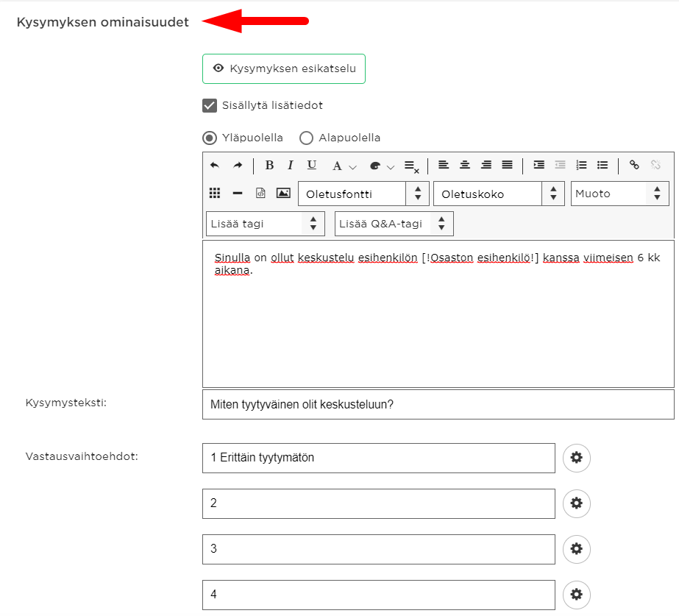Viewport: 679px width, 616px height.
Task: Open the background color palette picker
Action: pyautogui.click(x=382, y=166)
